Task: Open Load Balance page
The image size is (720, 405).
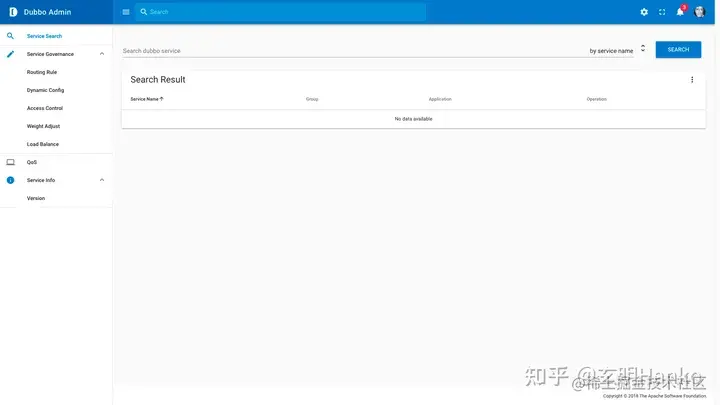Action: click(43, 144)
